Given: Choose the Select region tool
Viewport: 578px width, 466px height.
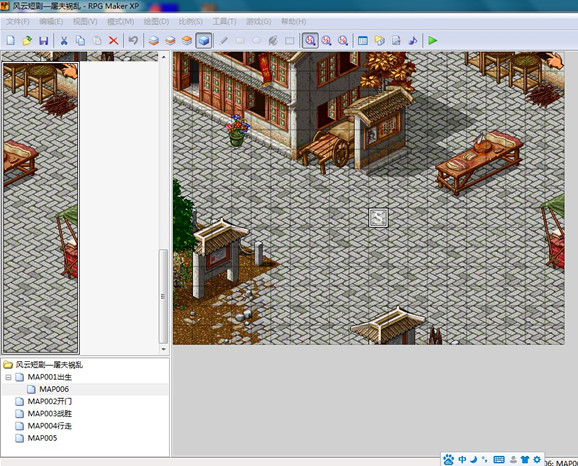Looking at the screenshot, I should click(290, 40).
